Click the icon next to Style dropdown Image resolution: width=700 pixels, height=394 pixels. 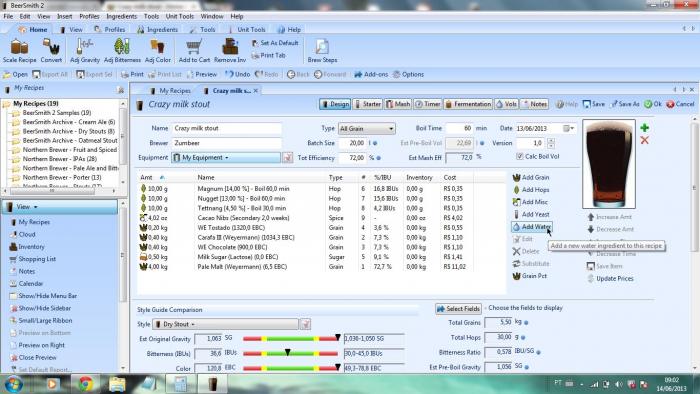pyautogui.click(x=305, y=324)
